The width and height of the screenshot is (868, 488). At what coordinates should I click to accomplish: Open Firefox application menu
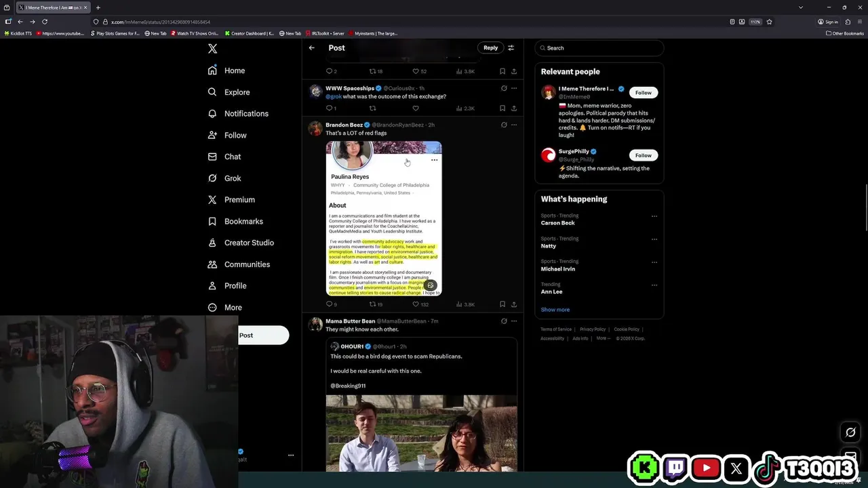pos(860,22)
